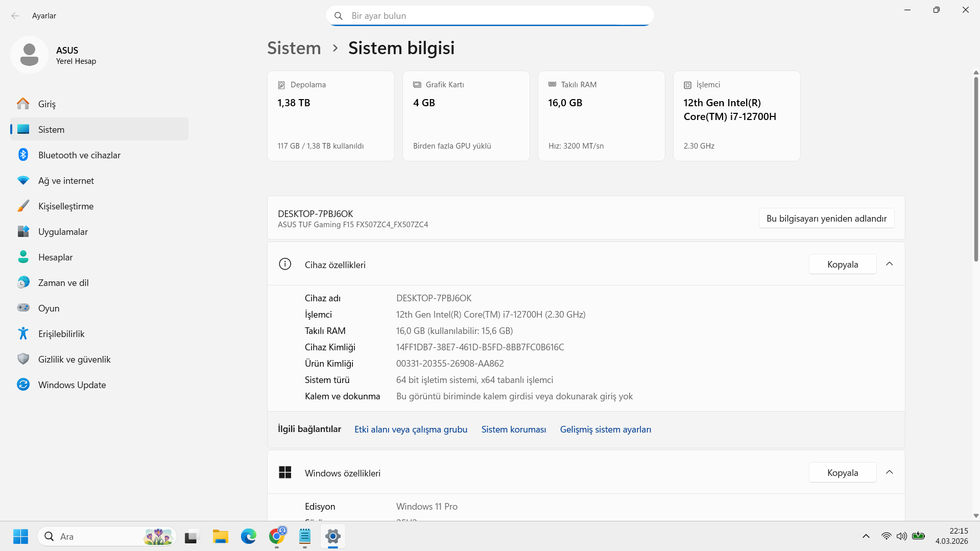Navigate to Zaman ve dil

pyautogui.click(x=63, y=282)
